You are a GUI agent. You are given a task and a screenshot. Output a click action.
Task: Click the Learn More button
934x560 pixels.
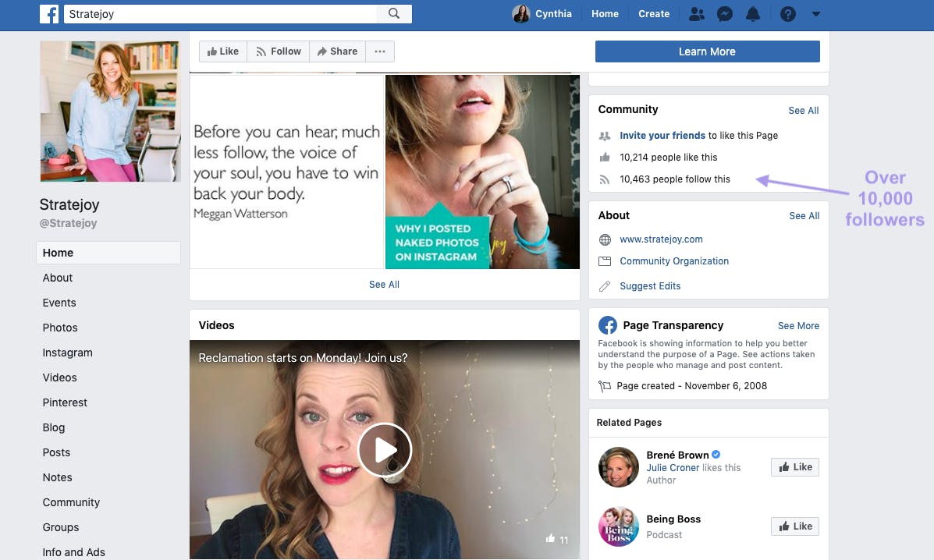click(x=707, y=51)
